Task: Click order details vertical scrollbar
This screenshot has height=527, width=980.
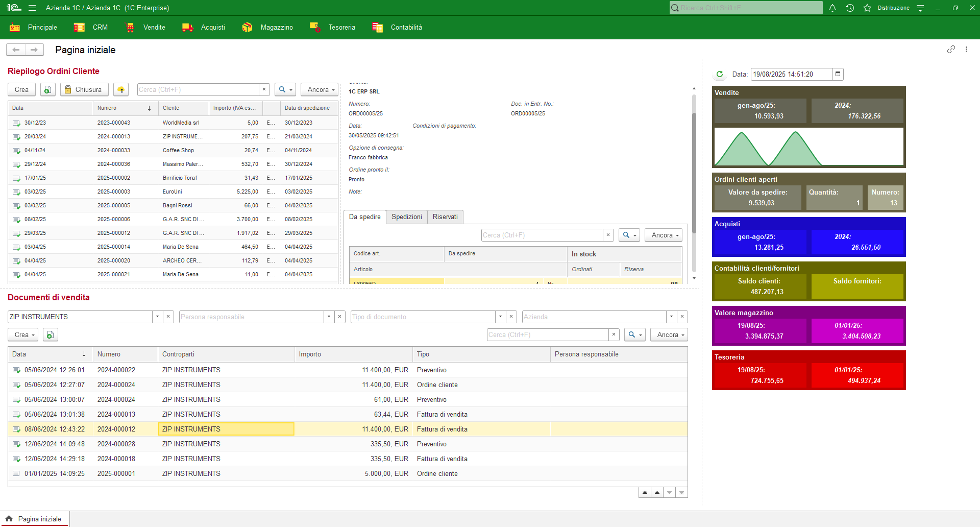Action: coord(694,173)
